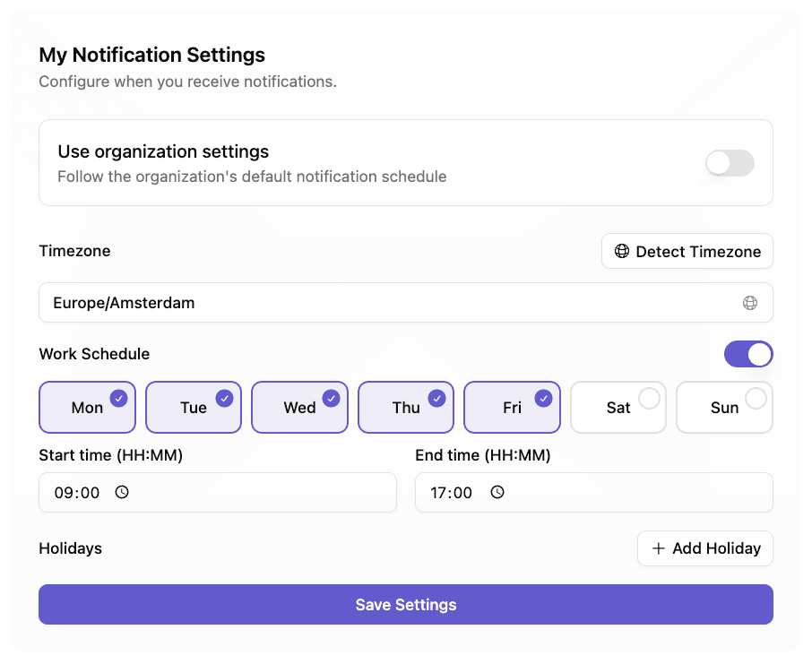Enable Use organization settings

pos(730,163)
